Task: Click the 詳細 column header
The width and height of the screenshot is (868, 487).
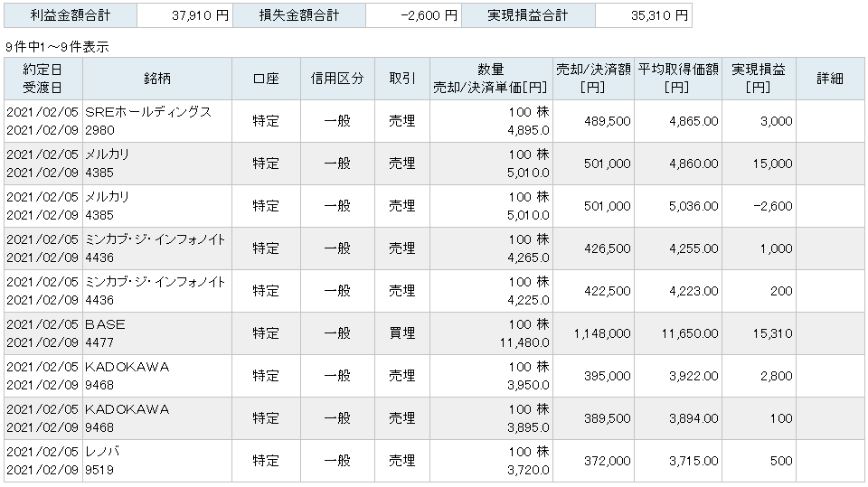Action: pos(830,79)
